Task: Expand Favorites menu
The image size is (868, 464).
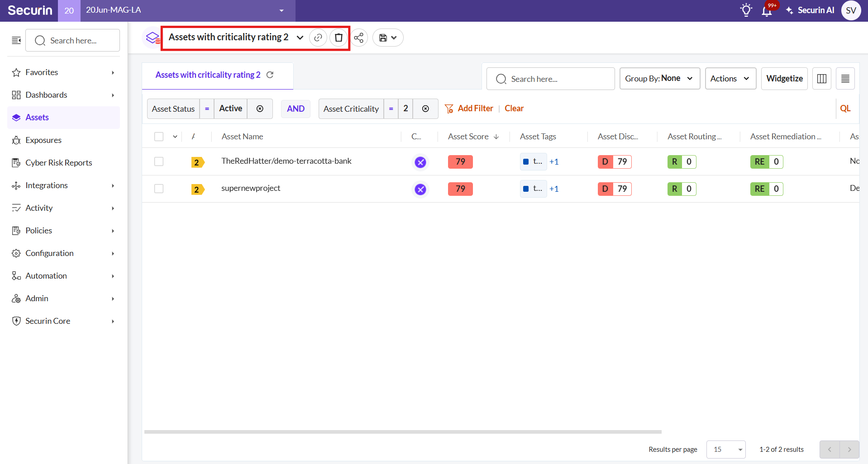Action: tap(63, 72)
